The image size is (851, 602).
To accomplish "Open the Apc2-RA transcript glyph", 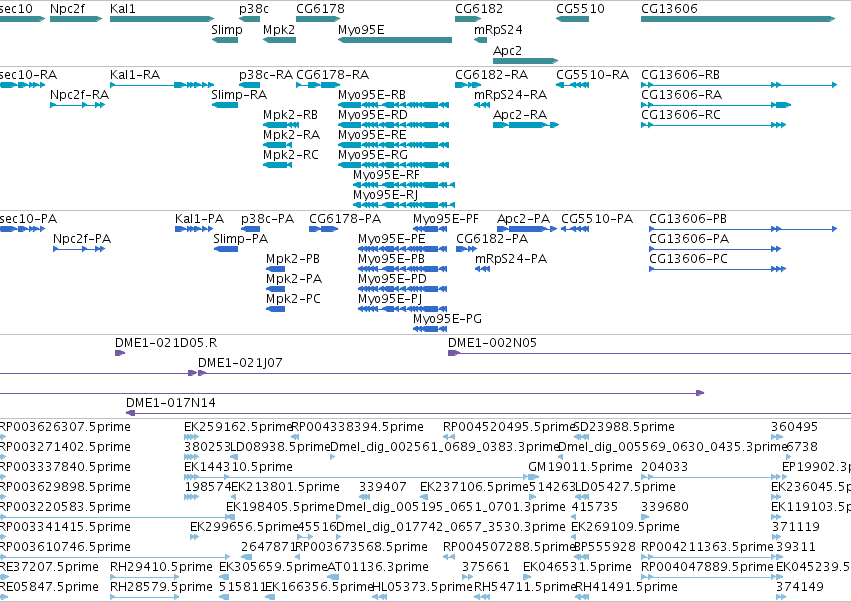I will click(x=526, y=125).
